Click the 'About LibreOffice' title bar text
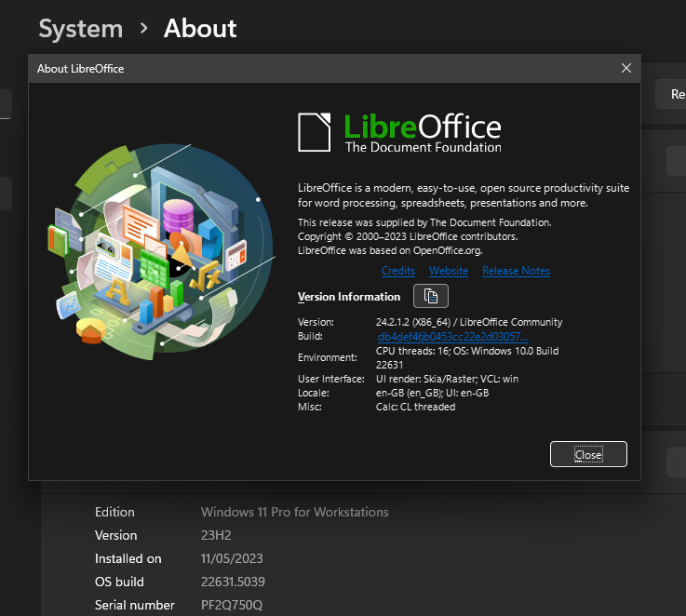This screenshot has height=616, width=686. click(x=80, y=69)
